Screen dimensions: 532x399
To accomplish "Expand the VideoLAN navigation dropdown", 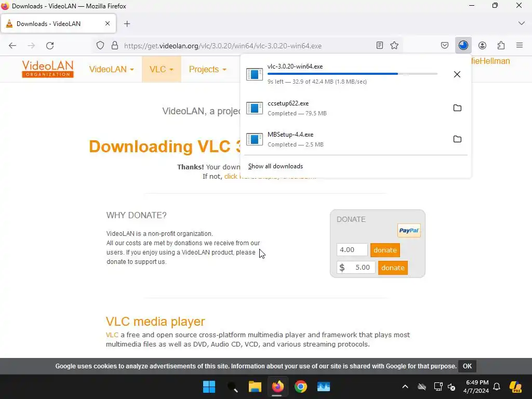I will tap(111, 69).
